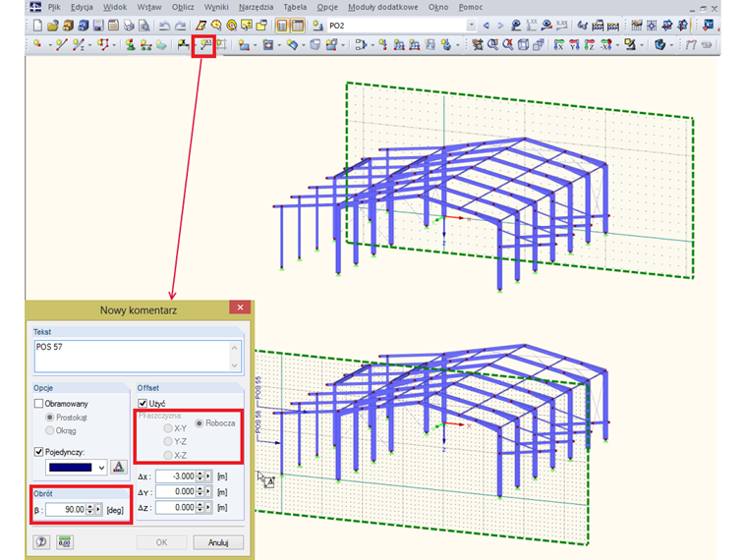The height and width of the screenshot is (560, 747).
Task: Click the view in Y direction icon
Action: tap(574, 45)
